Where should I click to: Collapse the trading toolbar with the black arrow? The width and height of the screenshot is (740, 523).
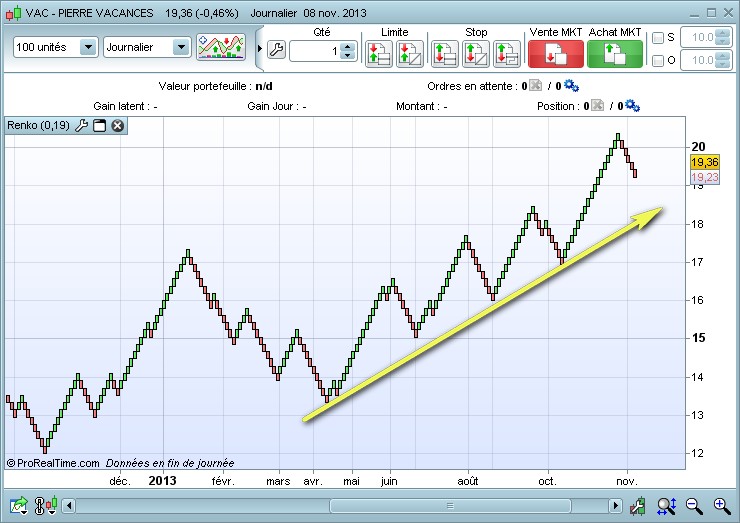[260, 49]
